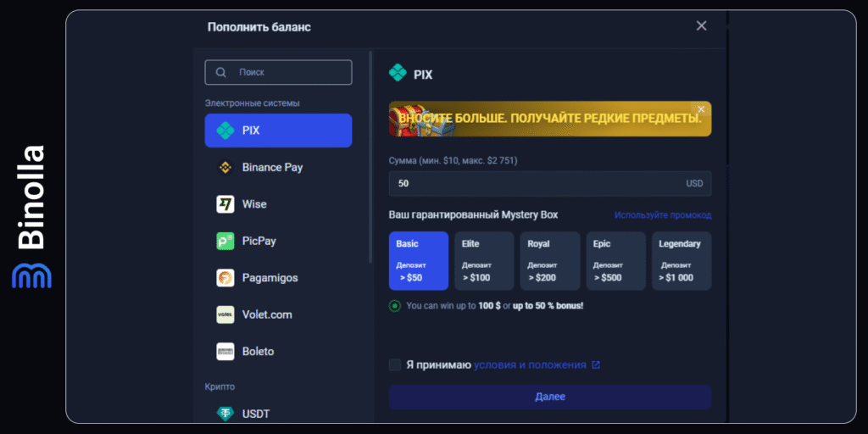868x434 pixels.
Task: Pick the Wise payment icon
Action: [x=225, y=204]
